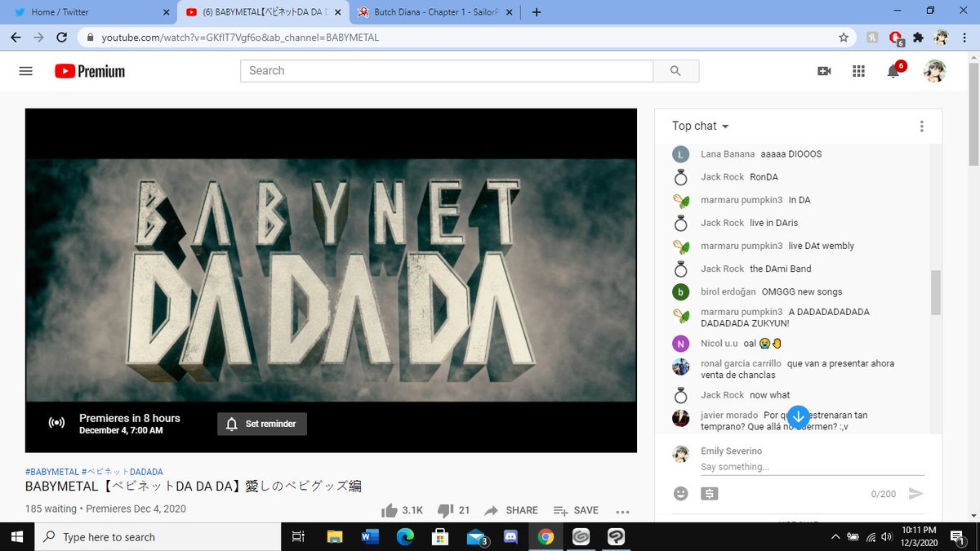This screenshot has width=980, height=551.
Task: Open the YouTube apps grid icon
Action: 858,71
